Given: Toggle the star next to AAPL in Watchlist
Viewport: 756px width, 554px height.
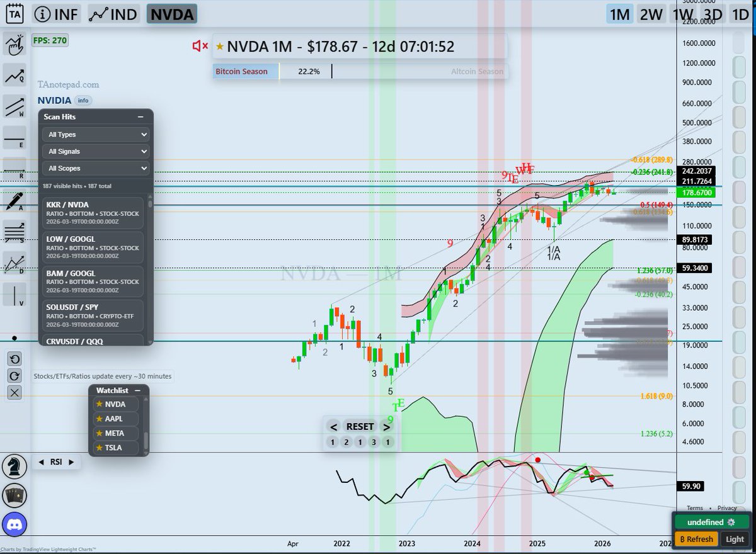Looking at the screenshot, I should pos(99,419).
